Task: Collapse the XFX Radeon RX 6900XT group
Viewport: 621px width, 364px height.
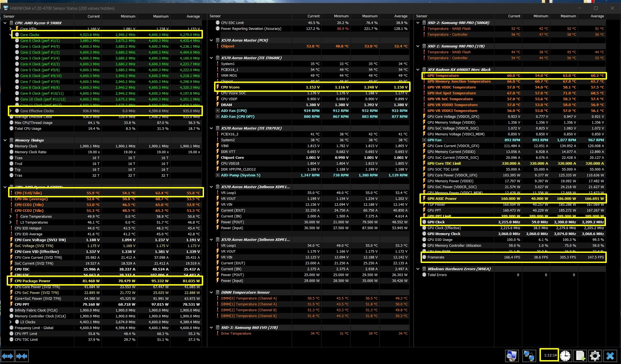Action: 418,70
